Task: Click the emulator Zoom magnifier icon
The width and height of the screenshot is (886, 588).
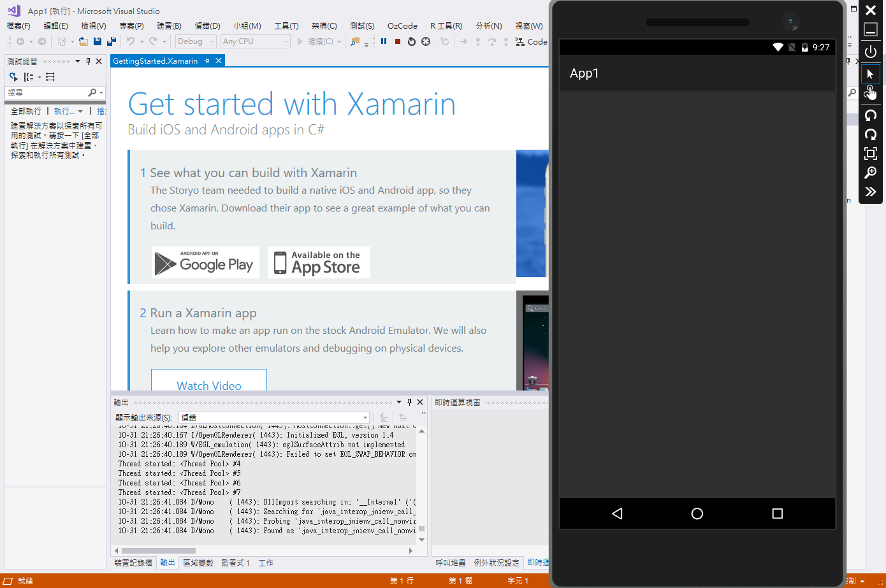Action: tap(871, 173)
